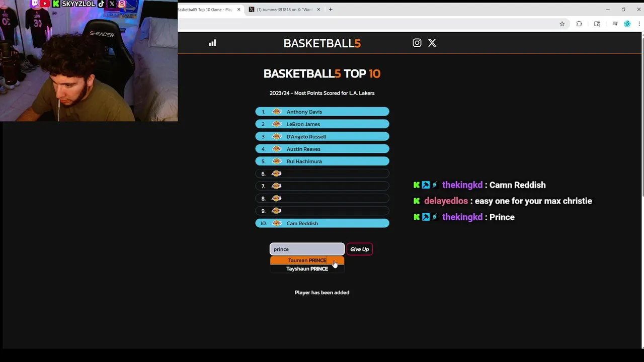Screen dimensions: 644x362
Task: Click the Lakers logo in row 7
Action: click(x=276, y=186)
